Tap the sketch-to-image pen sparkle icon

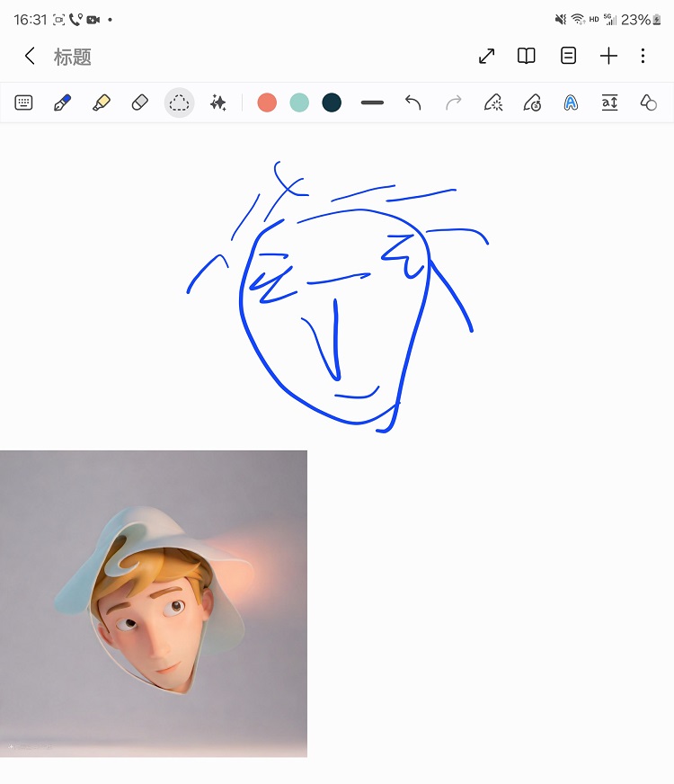click(x=493, y=102)
